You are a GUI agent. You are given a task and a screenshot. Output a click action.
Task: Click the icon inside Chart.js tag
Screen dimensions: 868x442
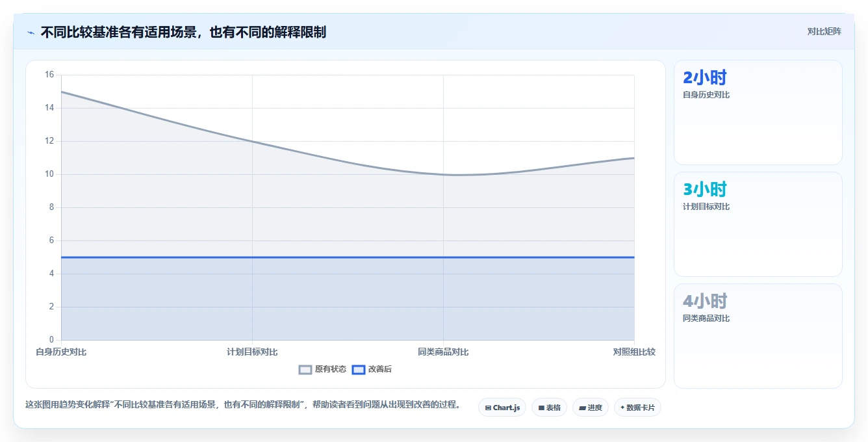point(488,408)
